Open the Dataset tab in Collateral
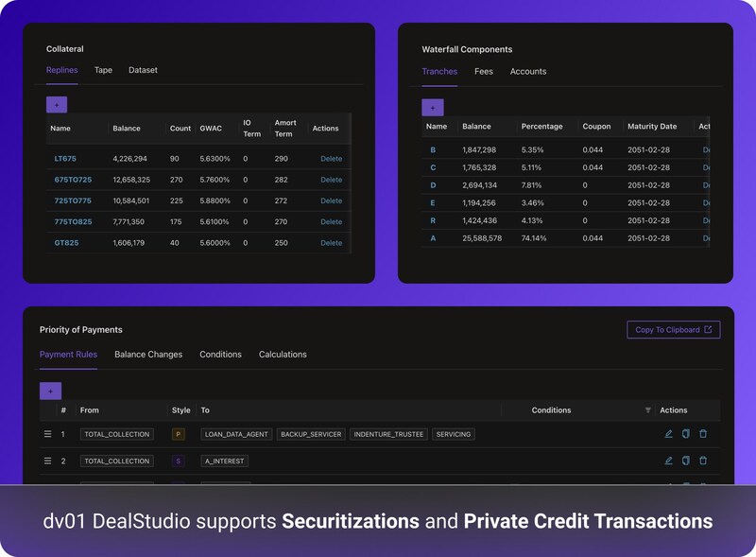Screen dimensions: 756x557 tap(143, 70)
